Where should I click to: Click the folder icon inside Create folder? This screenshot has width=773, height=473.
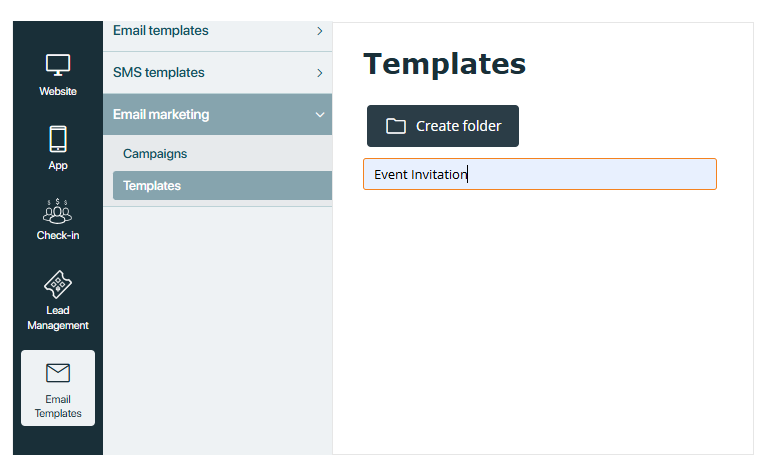pyautogui.click(x=395, y=126)
